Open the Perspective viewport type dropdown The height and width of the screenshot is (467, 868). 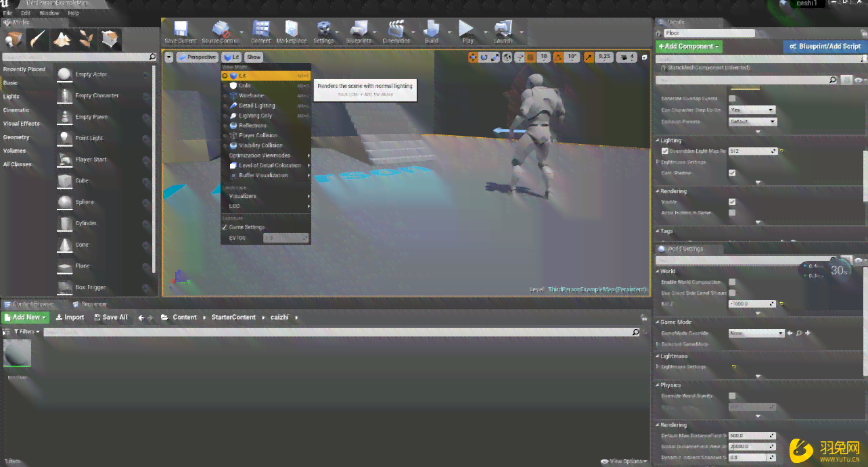[x=198, y=57]
